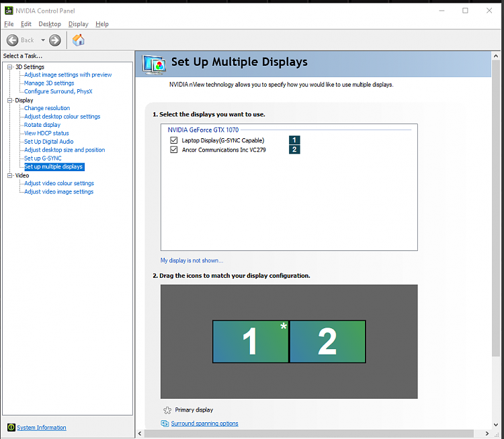504x439 pixels.
Task: Click the Surround spanning options link
Action: (x=204, y=424)
